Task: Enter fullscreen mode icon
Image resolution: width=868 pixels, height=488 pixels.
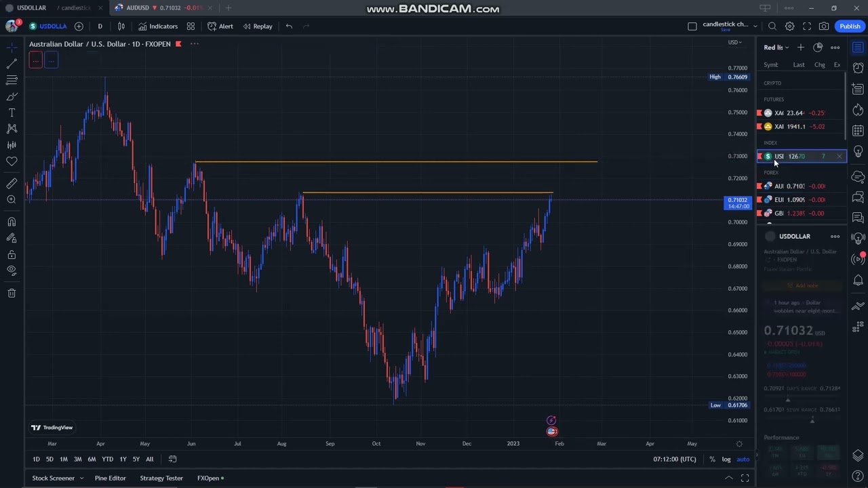Action: tap(807, 26)
